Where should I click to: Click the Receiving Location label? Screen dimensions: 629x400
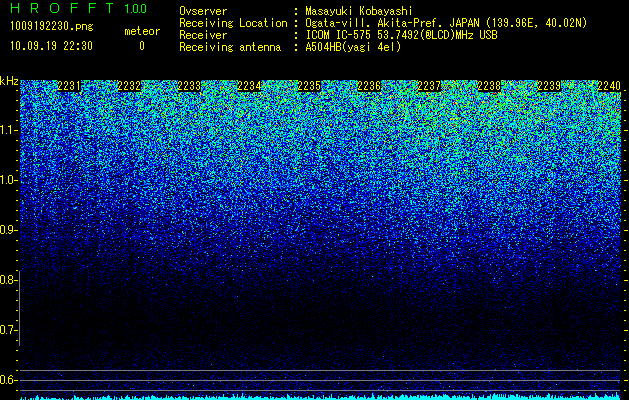[233, 23]
